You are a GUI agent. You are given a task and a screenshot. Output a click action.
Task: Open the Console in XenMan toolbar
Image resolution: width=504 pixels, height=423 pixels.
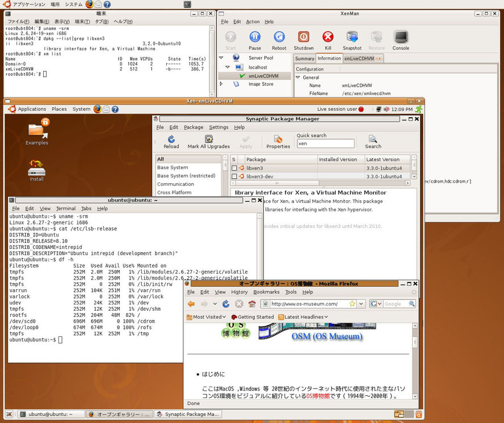pos(401,37)
